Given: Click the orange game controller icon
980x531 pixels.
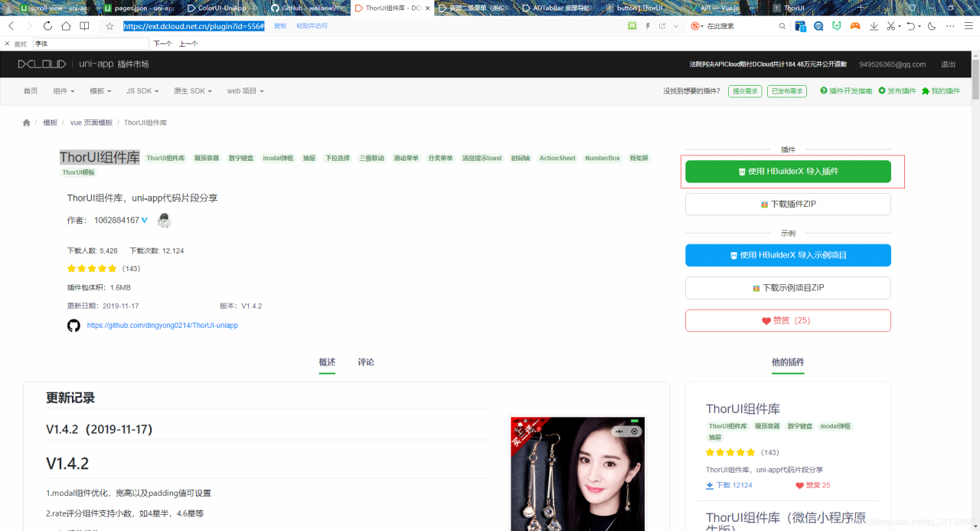Looking at the screenshot, I should [x=855, y=26].
